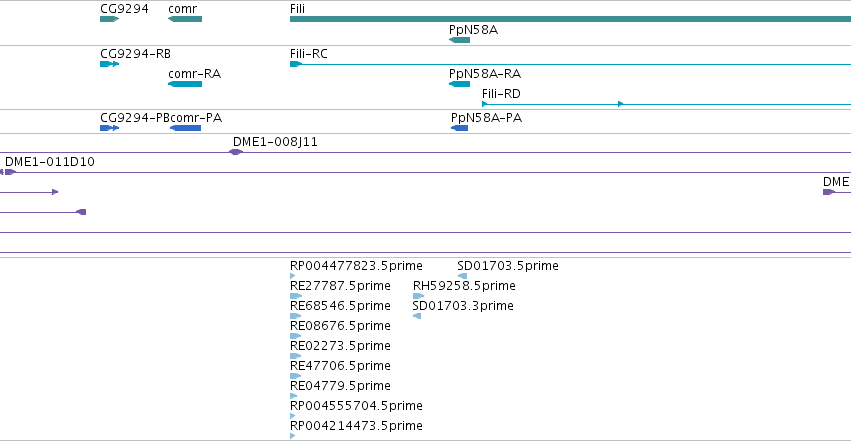851x441 pixels.
Task: Select the comr gene arrow glyph
Action: tap(185, 19)
